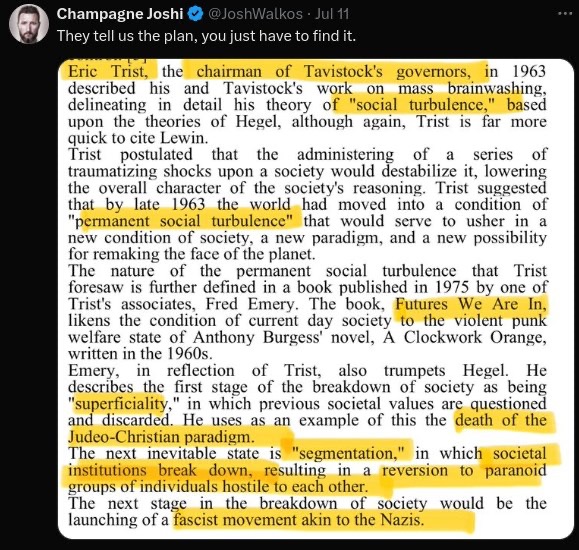Select the highlighted word "segmentation,"
The height and width of the screenshot is (550, 579).
click(x=348, y=454)
